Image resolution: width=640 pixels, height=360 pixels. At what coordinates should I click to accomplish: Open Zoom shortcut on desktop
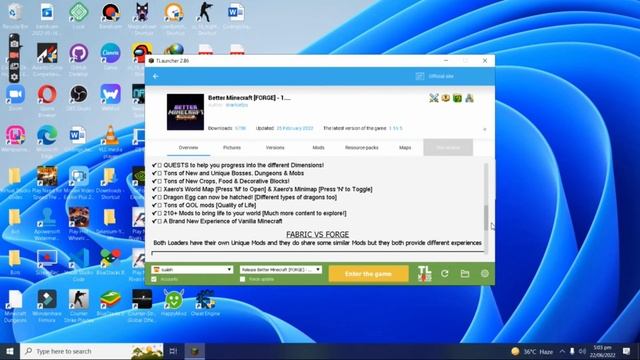[15, 98]
